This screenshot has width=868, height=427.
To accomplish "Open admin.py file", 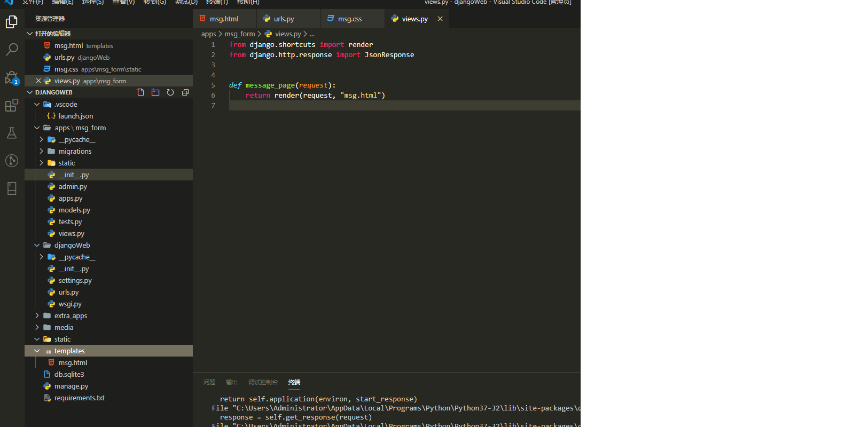I will 108,186.
